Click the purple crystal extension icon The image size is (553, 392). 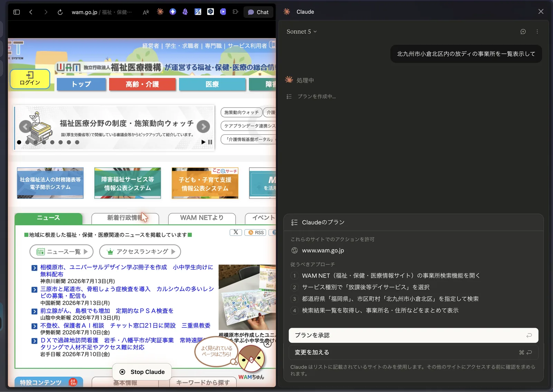pyautogui.click(x=185, y=12)
